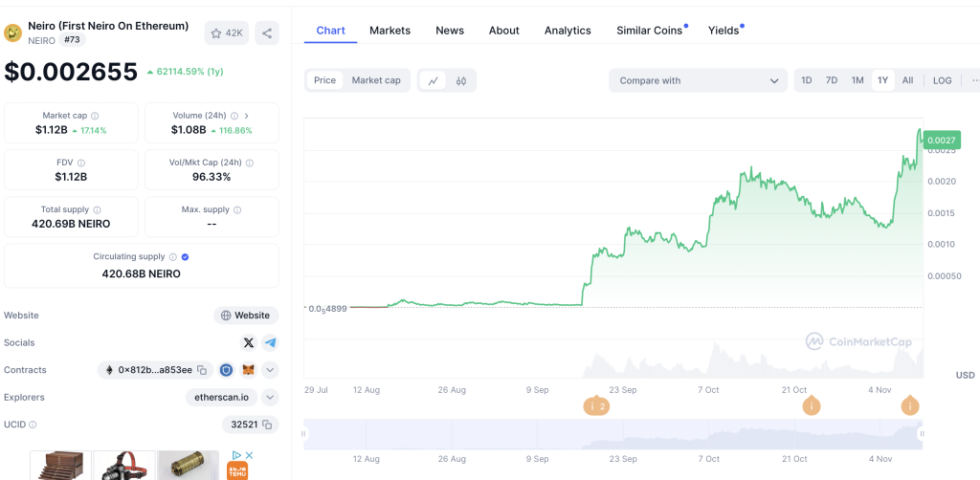Click the November event marker

coord(910,406)
